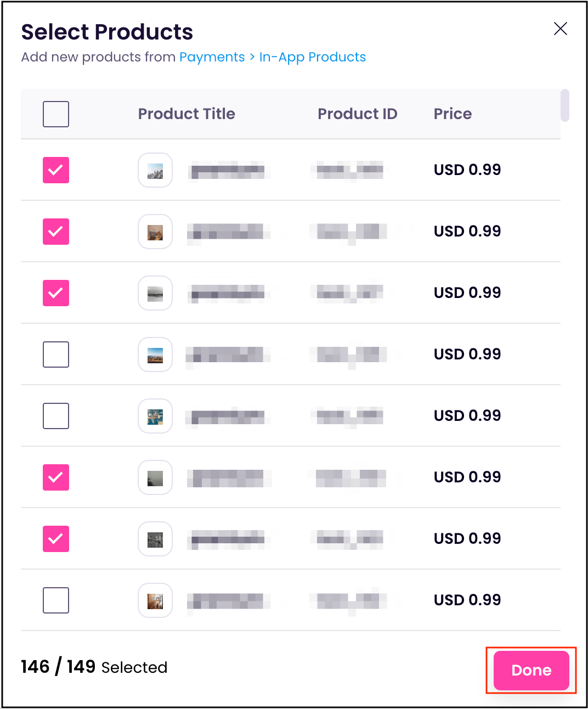Click the pink Done button
Viewport: 588px width, 709px height.
pos(531,670)
